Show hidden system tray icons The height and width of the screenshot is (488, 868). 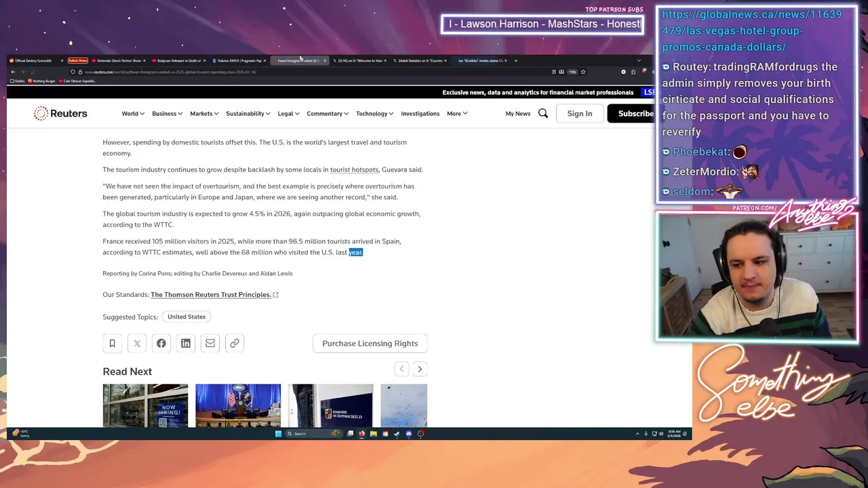637,434
